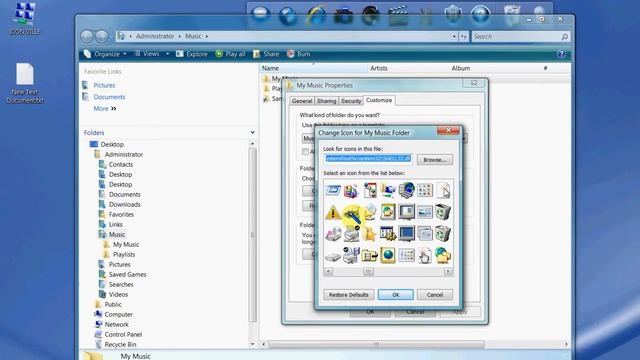This screenshot has height=360, width=640.
Task: Pick the folder with black arrow icon
Action: click(x=370, y=256)
